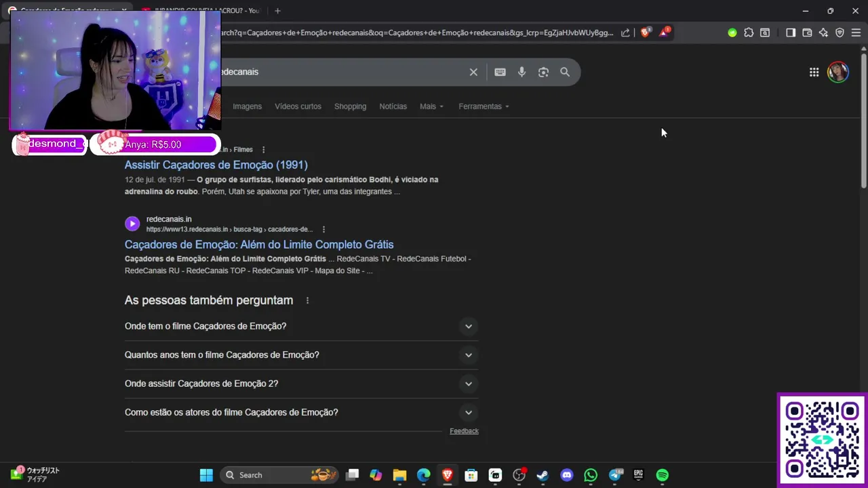The height and width of the screenshot is (488, 868).
Task: Click the magnifier search submit icon
Action: coord(565,72)
